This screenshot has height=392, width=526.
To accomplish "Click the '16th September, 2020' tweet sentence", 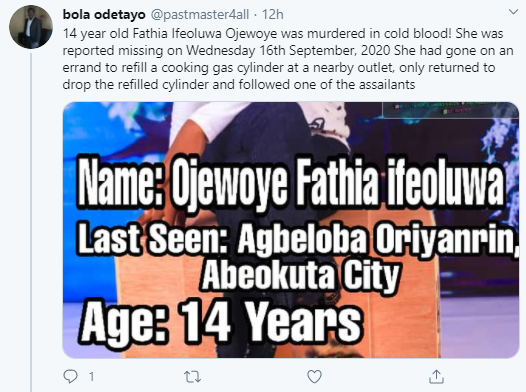I will point(325,51).
